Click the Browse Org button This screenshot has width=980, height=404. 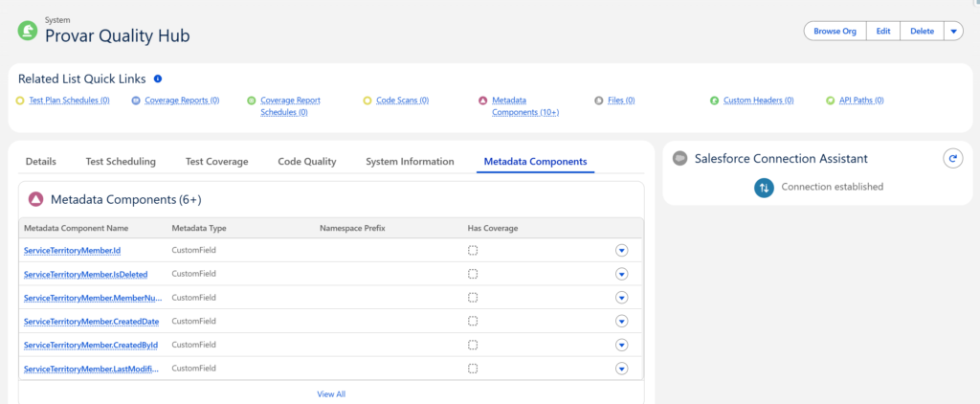[835, 32]
